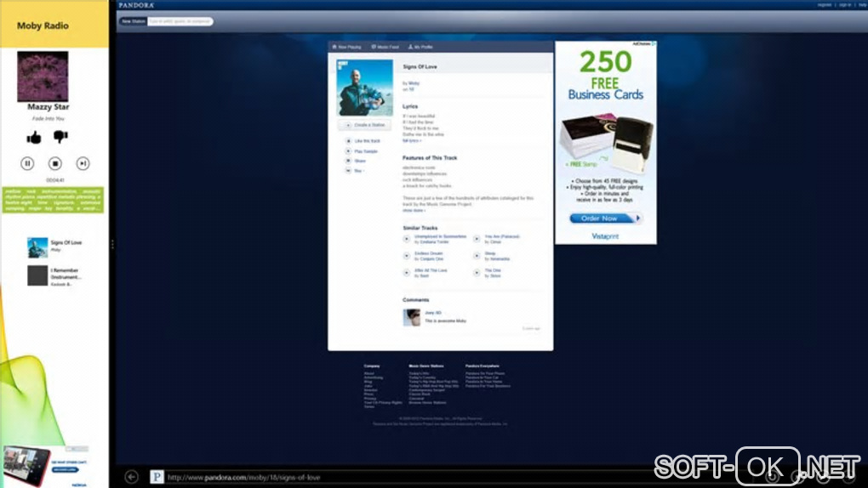This screenshot has height=488, width=868.
Task: Click the Pandora favicon in the address bar
Action: [x=157, y=476]
